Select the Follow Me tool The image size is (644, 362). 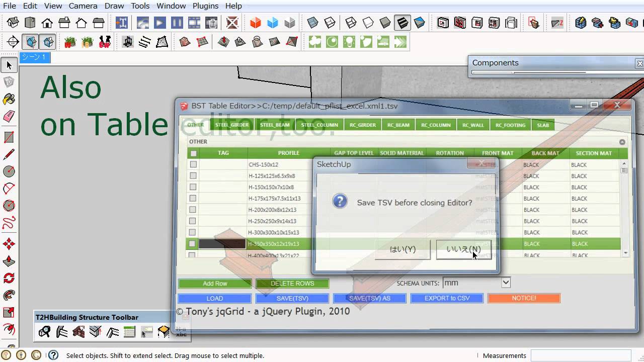[9, 295]
